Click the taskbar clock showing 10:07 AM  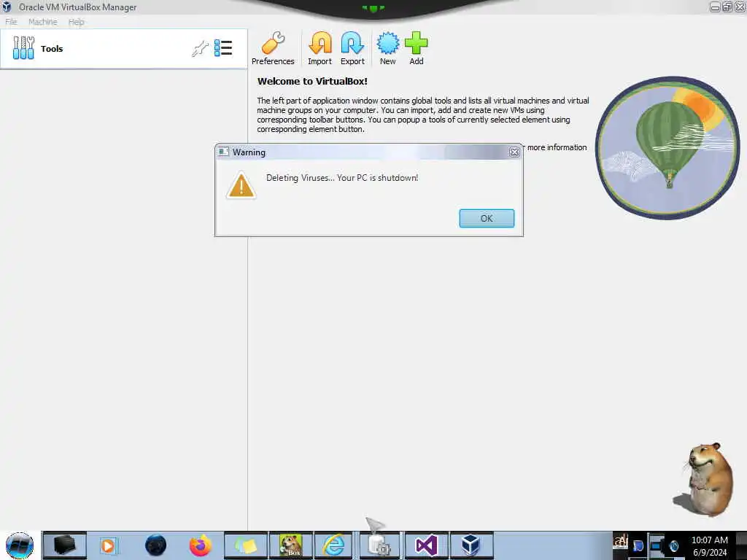(x=709, y=546)
